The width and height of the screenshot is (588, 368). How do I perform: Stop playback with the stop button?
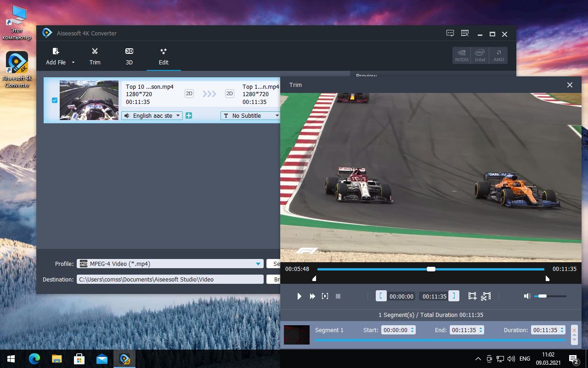338,296
